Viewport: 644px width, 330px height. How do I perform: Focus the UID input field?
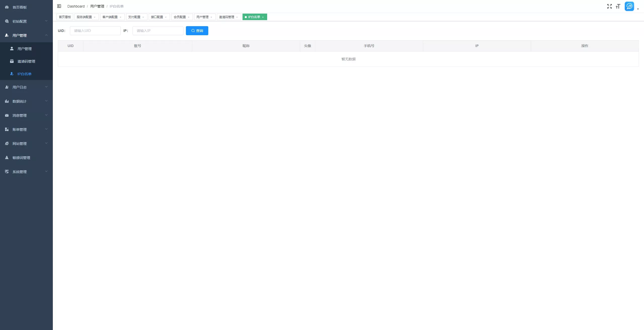click(95, 31)
